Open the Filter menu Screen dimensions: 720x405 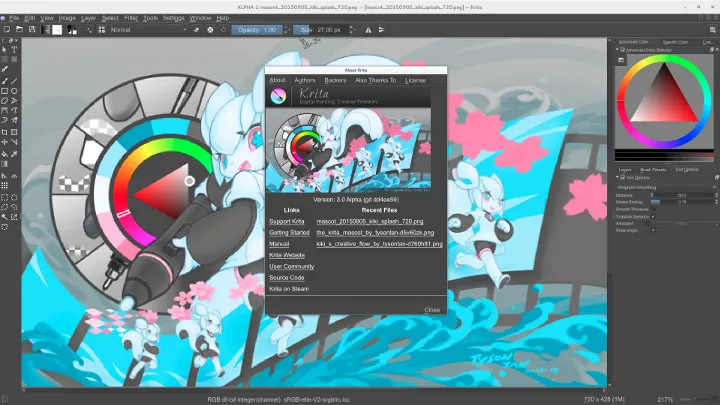[131, 18]
